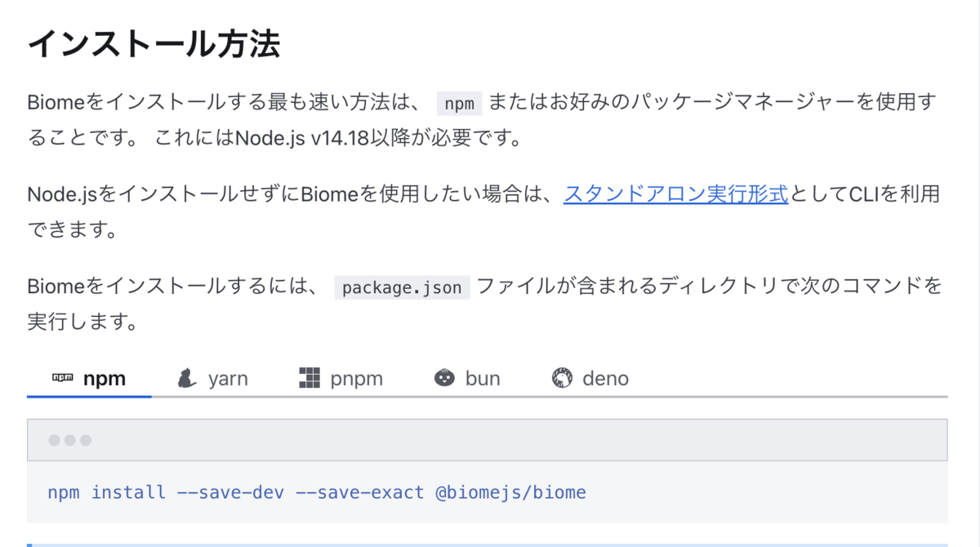Click the package.json inline code badge
This screenshot has height=547, width=980.
(x=401, y=287)
